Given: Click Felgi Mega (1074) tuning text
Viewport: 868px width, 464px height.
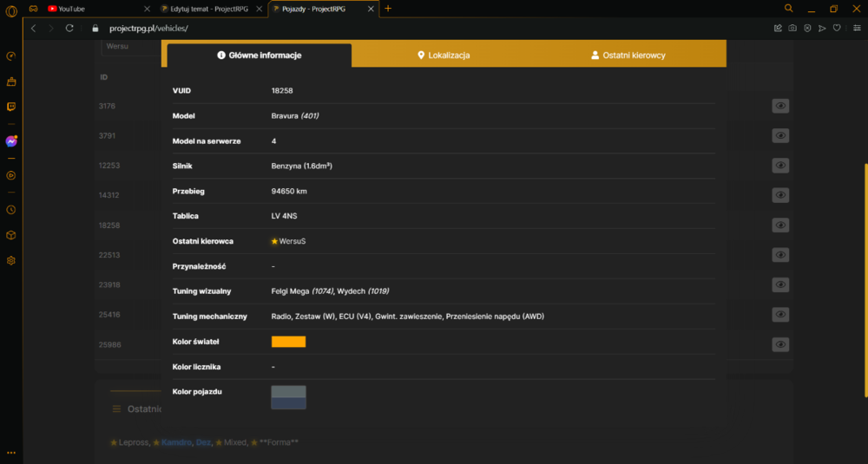Looking at the screenshot, I should point(302,291).
